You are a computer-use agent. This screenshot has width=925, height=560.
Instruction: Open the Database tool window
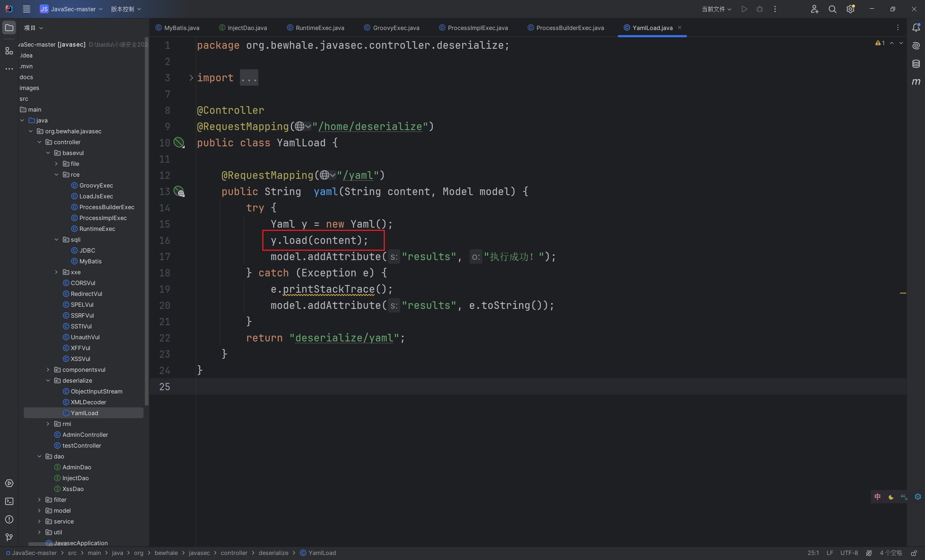click(x=916, y=64)
